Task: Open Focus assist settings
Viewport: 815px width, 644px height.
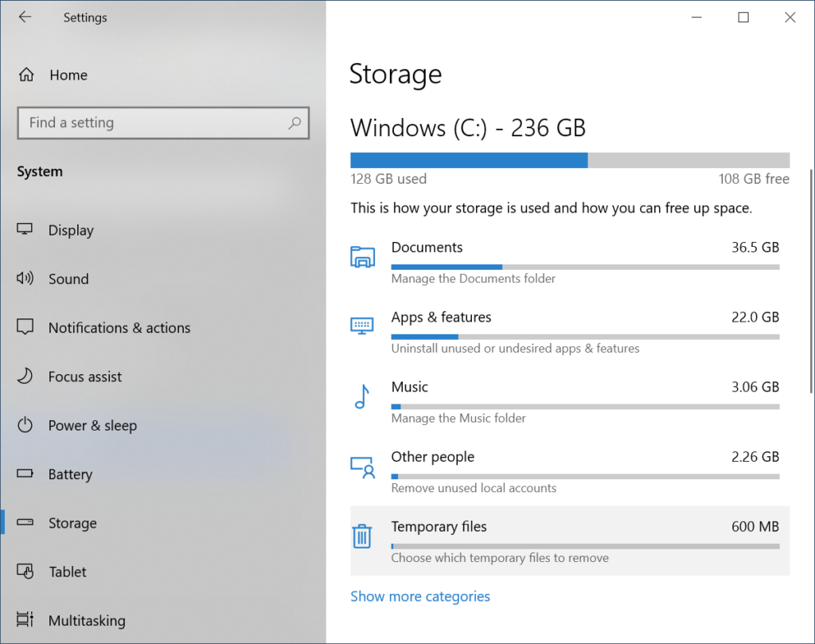Action: (x=163, y=377)
